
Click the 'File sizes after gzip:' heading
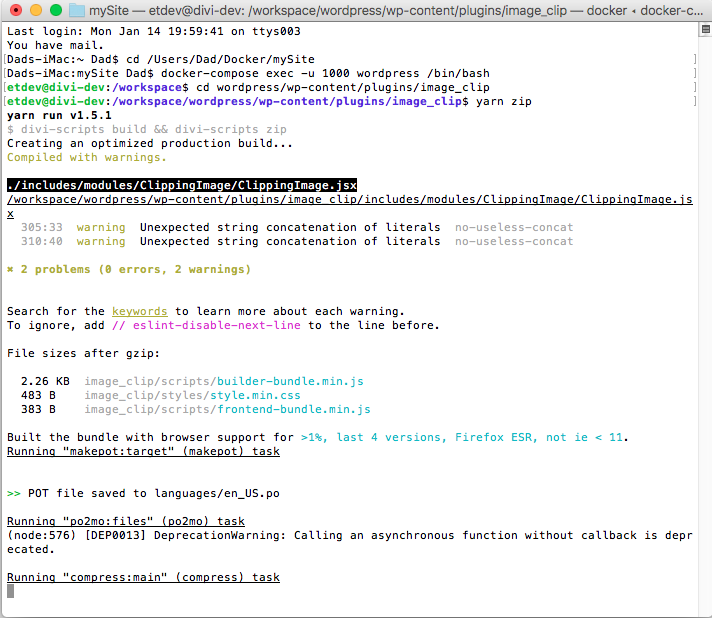pyautogui.click(x=84, y=354)
